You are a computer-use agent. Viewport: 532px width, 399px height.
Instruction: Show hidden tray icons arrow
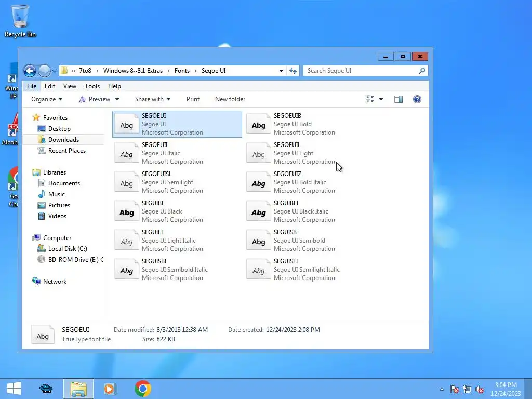point(442,389)
